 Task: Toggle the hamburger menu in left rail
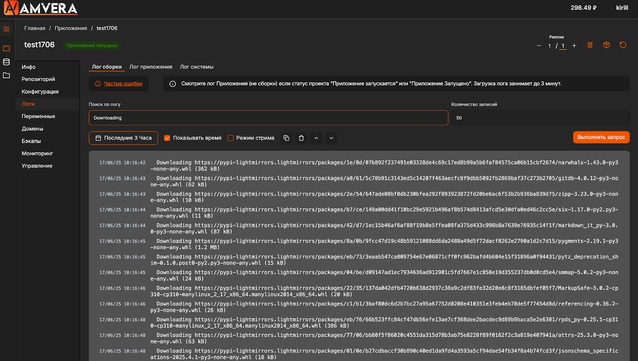point(6,29)
